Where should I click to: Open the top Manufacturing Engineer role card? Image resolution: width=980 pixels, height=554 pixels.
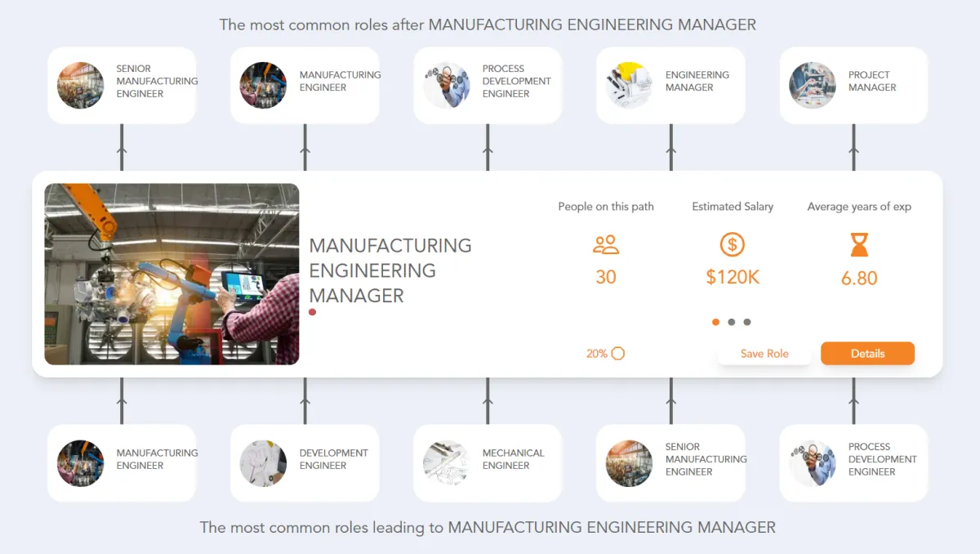point(305,85)
